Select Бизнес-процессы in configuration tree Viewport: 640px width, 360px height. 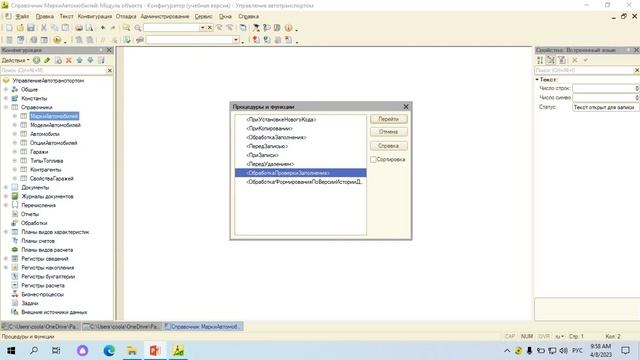[42, 294]
